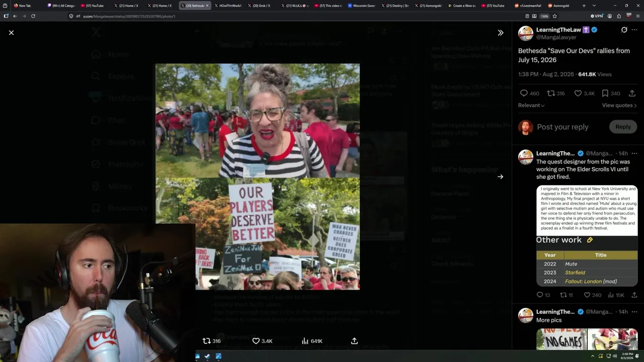The width and height of the screenshot is (644, 362).
Task: Repost the reply with 11 reposts
Action: pos(567,295)
